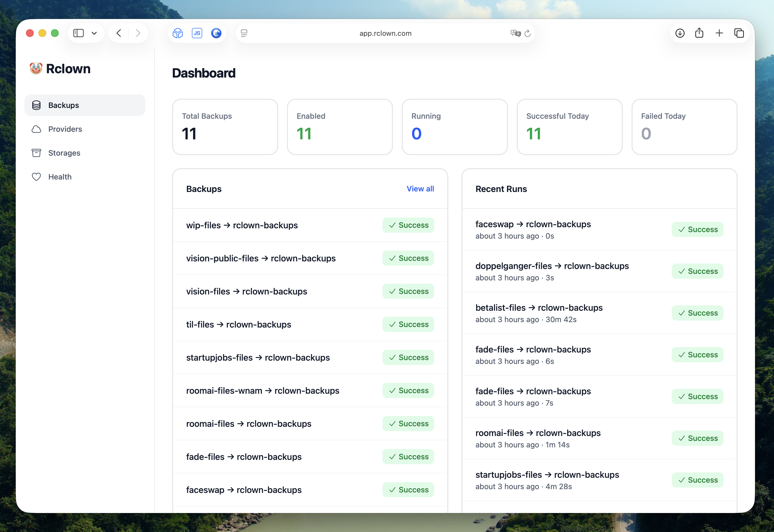Click the app.rclown.com address field
The height and width of the screenshot is (532, 774).
click(385, 33)
